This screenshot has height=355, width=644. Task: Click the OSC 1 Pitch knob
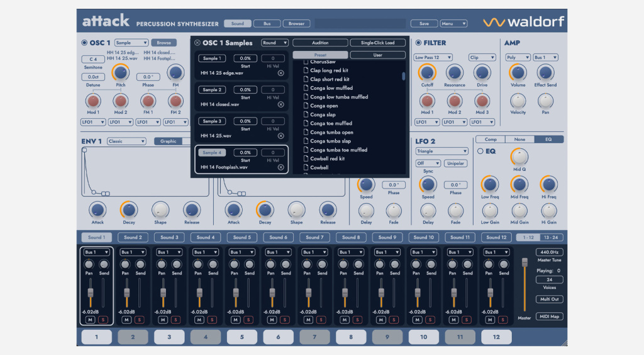(x=120, y=73)
